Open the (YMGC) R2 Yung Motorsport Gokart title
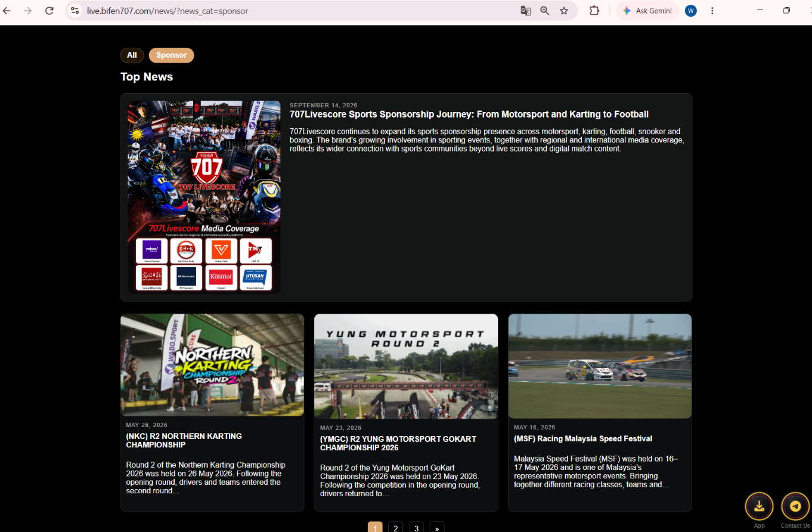Image resolution: width=812 pixels, height=532 pixels. click(398, 443)
